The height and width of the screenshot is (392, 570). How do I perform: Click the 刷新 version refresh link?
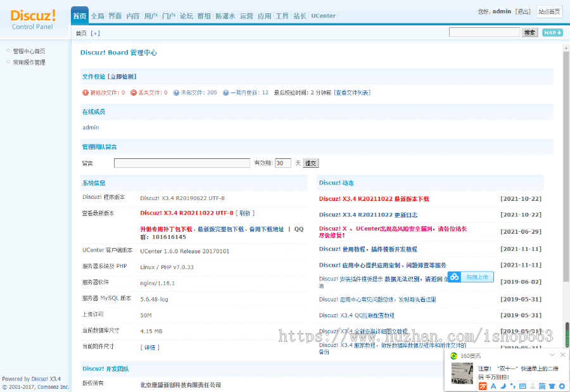click(x=245, y=213)
